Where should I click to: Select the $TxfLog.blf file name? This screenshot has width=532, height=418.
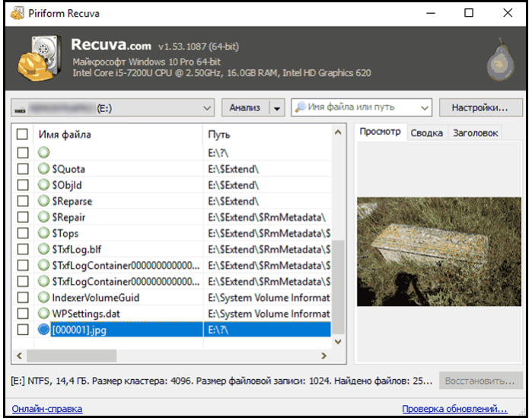(x=77, y=249)
